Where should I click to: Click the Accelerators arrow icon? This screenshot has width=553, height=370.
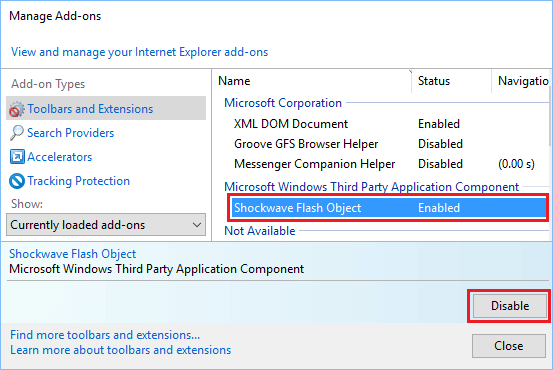click(x=17, y=157)
